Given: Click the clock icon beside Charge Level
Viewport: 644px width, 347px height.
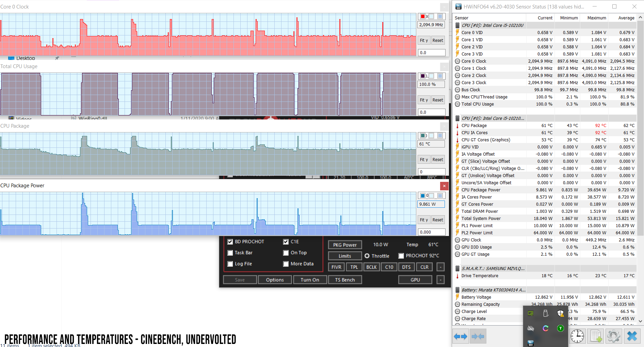Looking at the screenshot, I should click(x=457, y=312).
